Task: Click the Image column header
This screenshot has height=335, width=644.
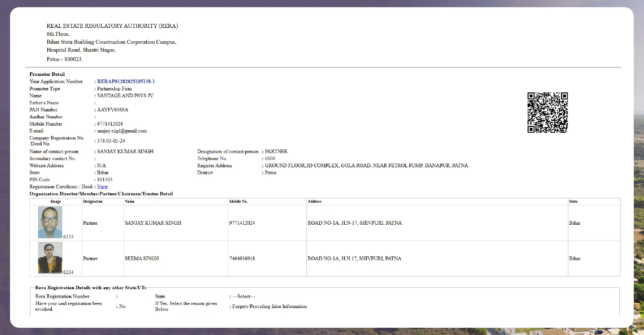Action: point(56,201)
